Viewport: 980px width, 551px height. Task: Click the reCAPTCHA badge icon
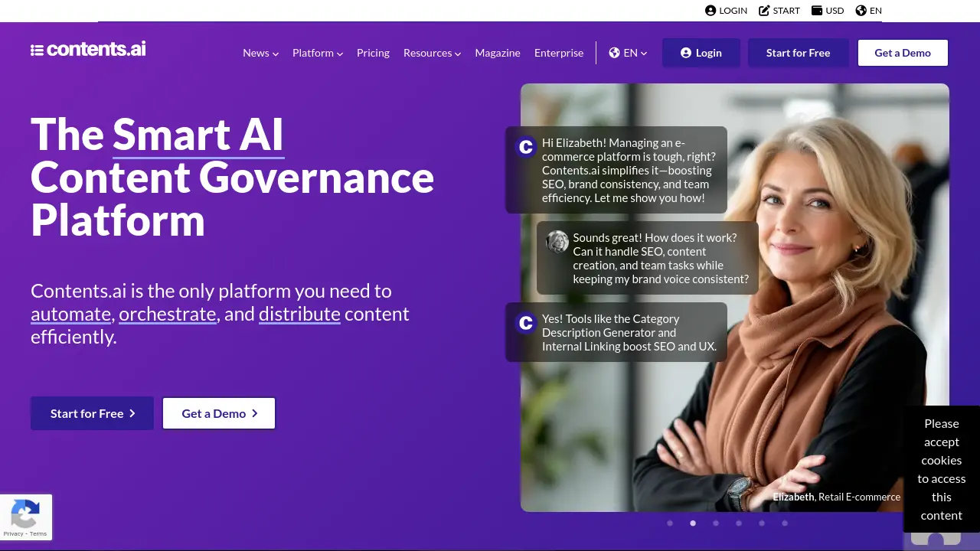(x=26, y=514)
